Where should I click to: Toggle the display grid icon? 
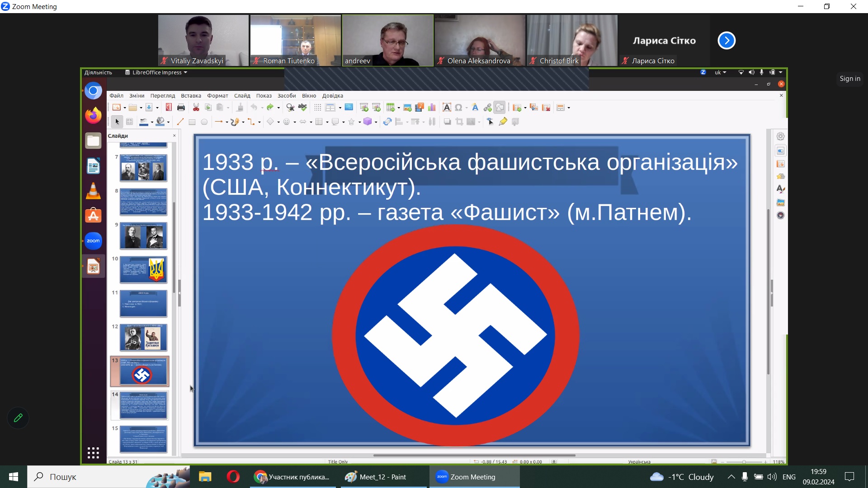317,108
